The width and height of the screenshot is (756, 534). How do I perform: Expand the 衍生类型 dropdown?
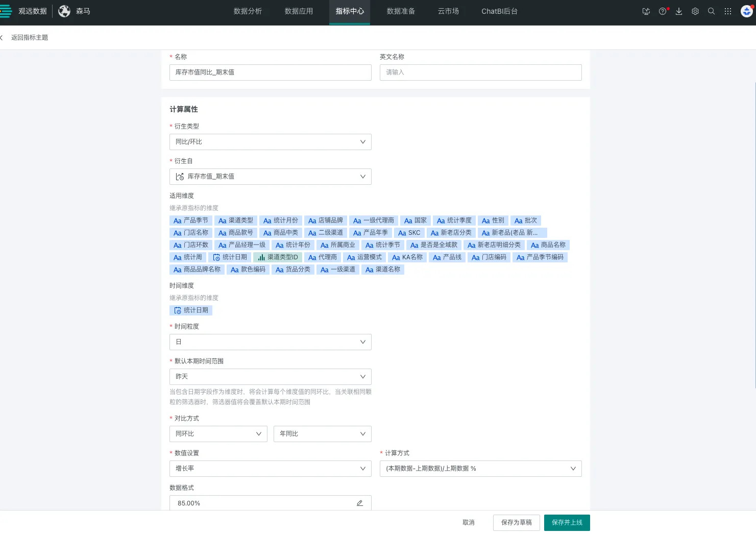tap(270, 142)
